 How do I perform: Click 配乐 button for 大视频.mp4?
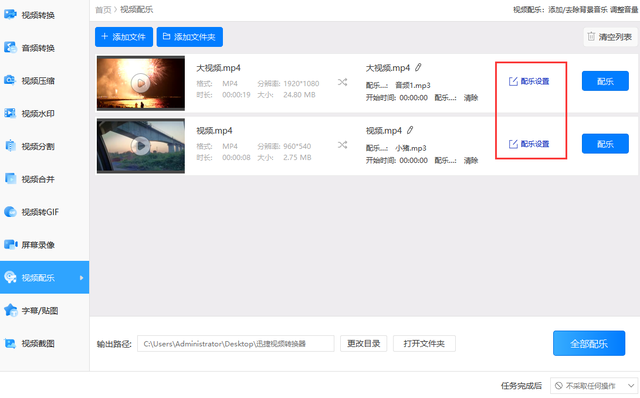click(605, 81)
